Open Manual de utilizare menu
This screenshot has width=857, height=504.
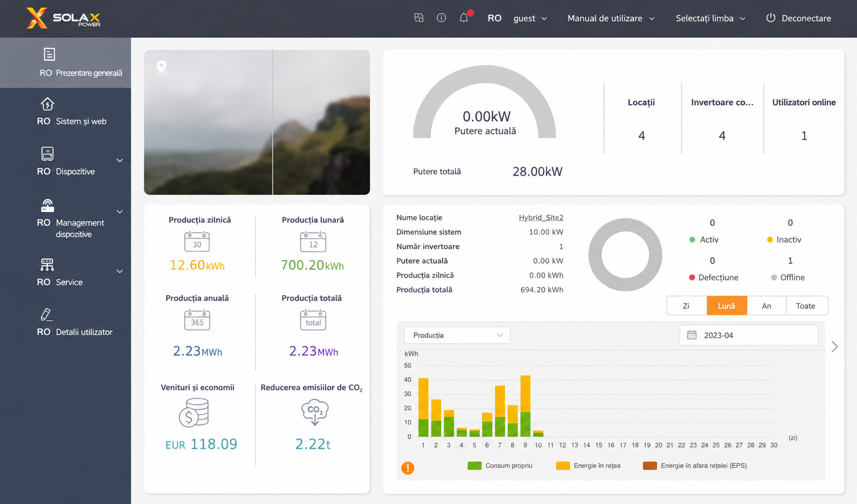point(611,18)
